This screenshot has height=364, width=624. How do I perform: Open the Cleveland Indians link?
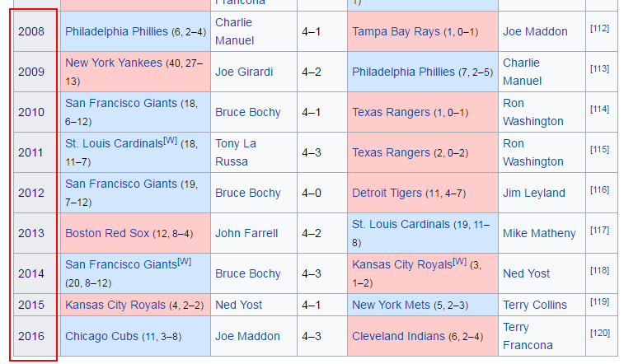[399, 336]
